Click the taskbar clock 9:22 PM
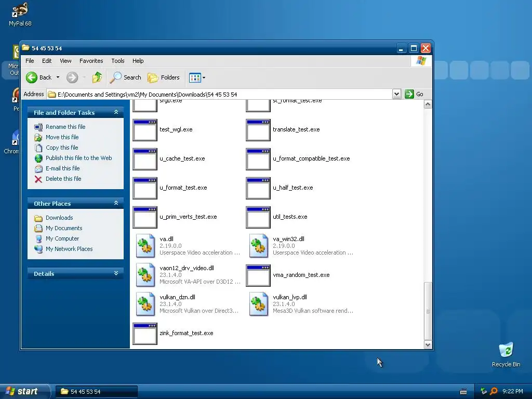Screen dimensions: 532x399 click(x=513, y=391)
